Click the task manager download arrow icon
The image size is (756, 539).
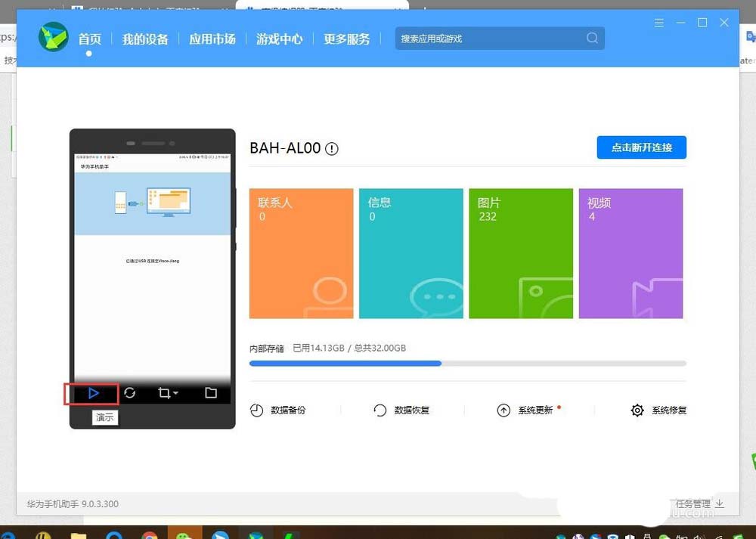pyautogui.click(x=720, y=503)
